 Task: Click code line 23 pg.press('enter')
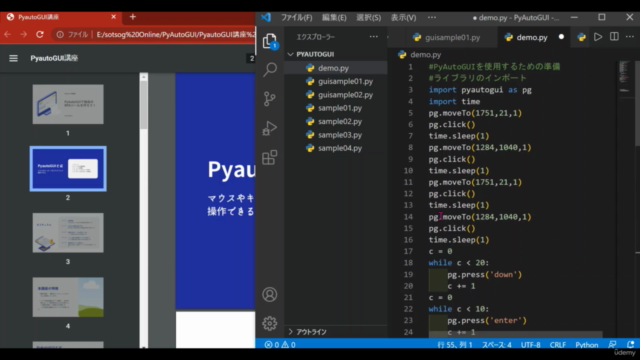pyautogui.click(x=487, y=320)
